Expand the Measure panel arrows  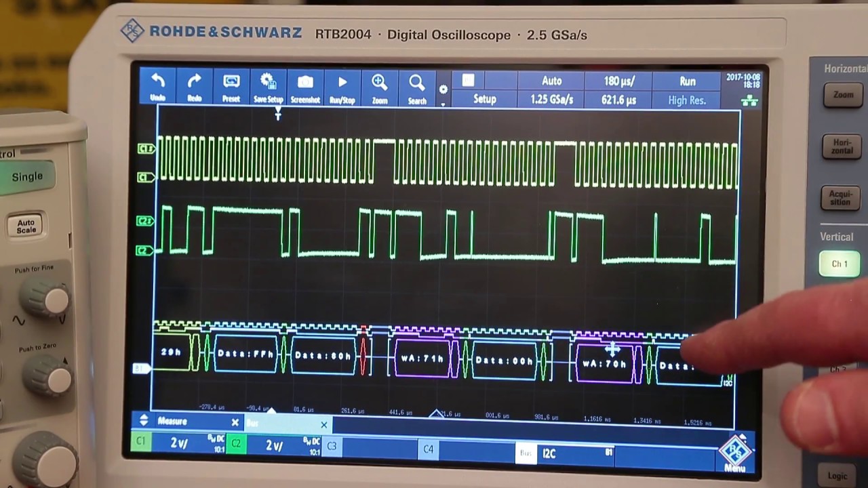[x=144, y=421]
